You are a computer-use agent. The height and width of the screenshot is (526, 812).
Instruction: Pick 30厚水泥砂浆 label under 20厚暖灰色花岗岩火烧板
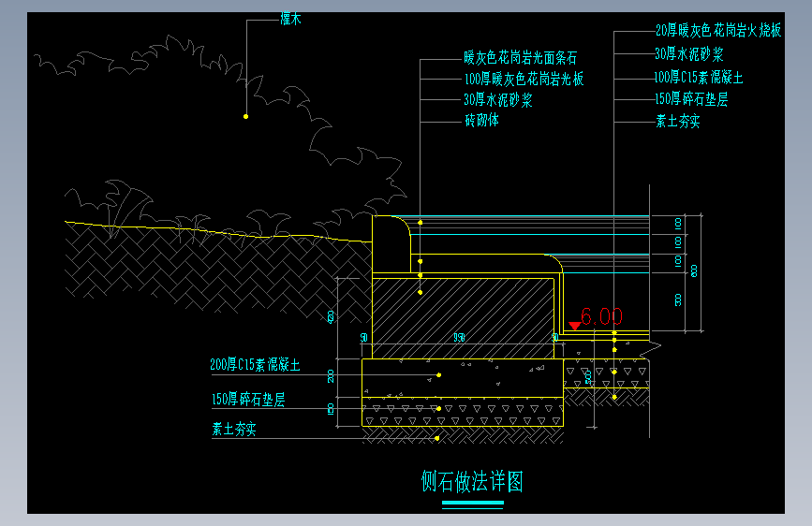tap(688, 54)
